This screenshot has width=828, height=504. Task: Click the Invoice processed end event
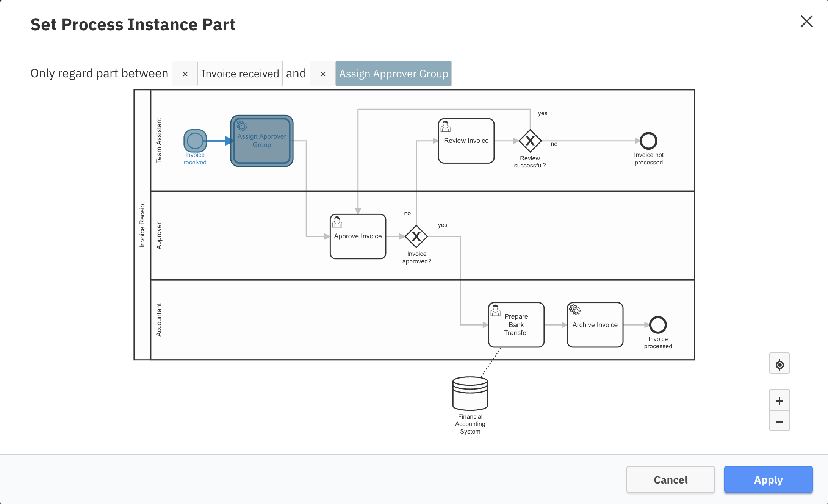[657, 324]
